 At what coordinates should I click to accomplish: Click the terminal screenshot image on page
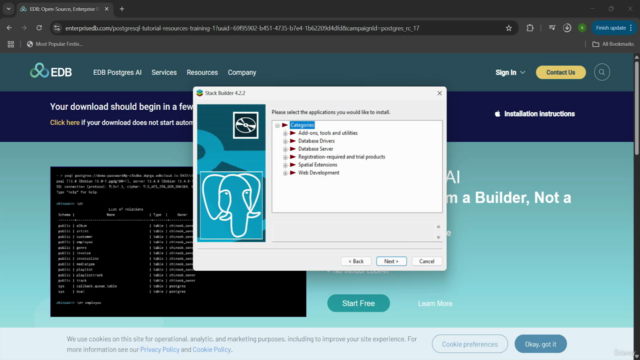[x=178, y=242]
